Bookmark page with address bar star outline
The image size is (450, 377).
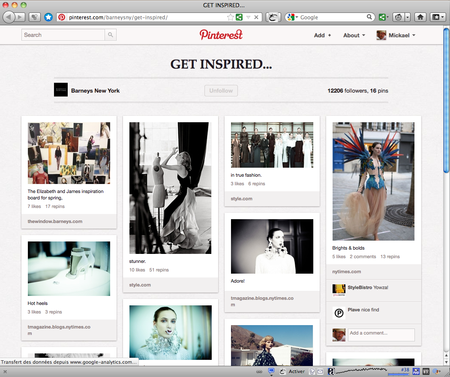(x=230, y=17)
